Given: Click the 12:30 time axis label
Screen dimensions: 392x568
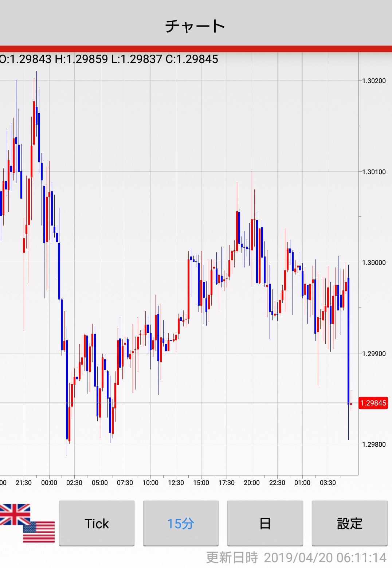Looking at the screenshot, I should point(176,483).
